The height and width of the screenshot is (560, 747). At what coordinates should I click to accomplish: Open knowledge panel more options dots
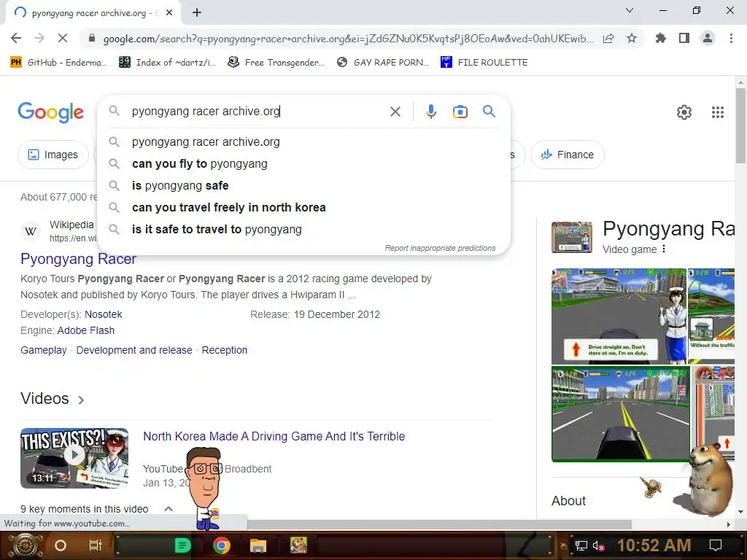click(664, 249)
